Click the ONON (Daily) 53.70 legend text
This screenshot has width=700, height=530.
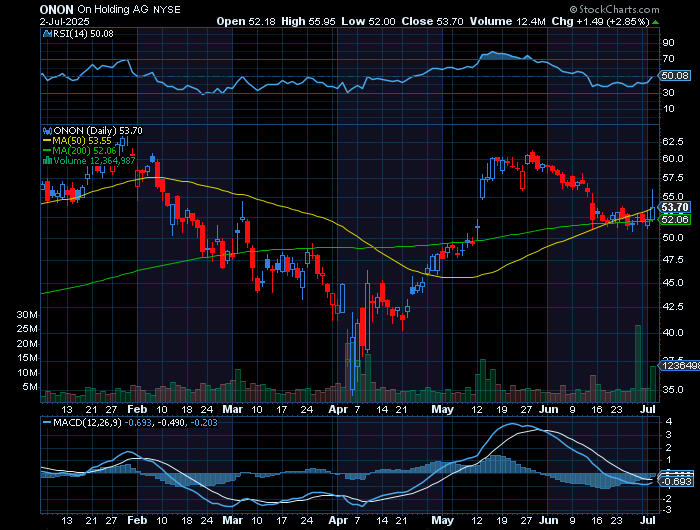pyautogui.click(x=98, y=131)
